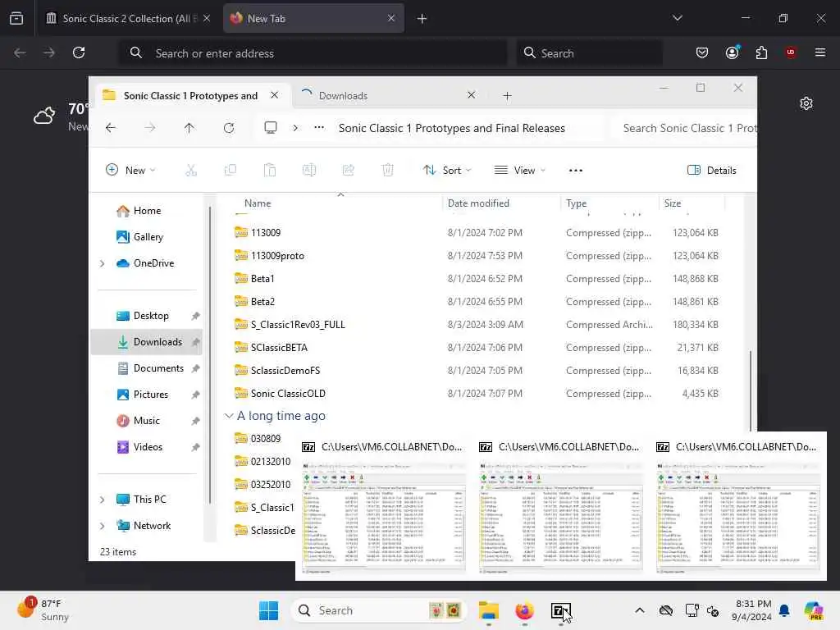Close the Downloads Explorer tab

(471, 95)
